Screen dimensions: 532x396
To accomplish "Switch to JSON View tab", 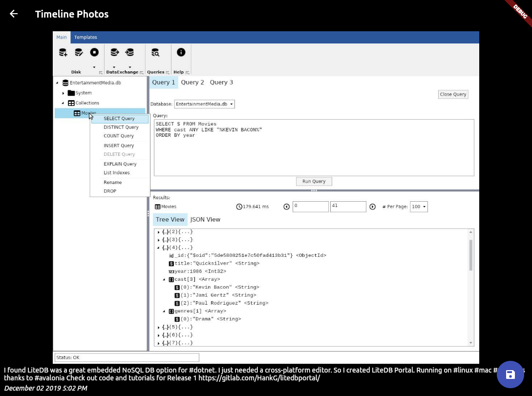I will point(205,220).
